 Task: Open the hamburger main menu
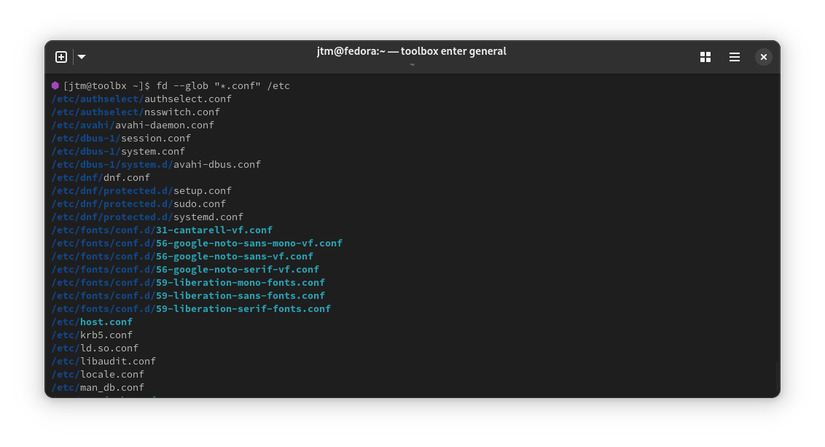(734, 57)
